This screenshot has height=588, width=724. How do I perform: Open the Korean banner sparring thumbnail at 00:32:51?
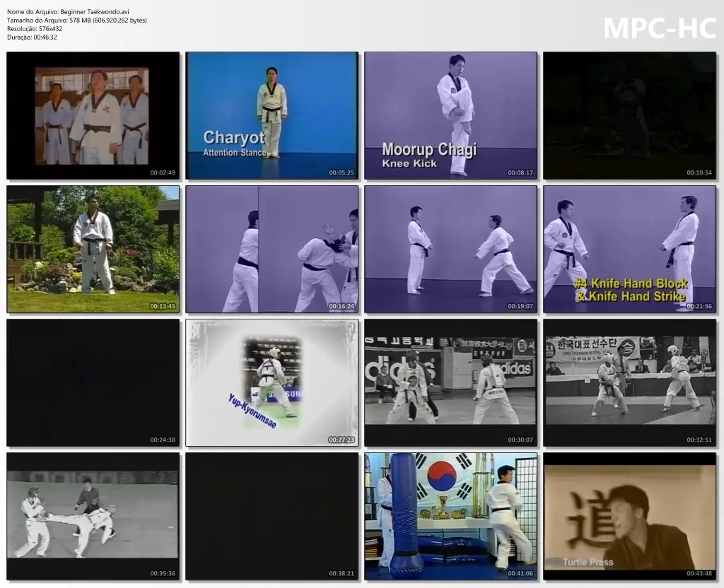click(x=629, y=382)
